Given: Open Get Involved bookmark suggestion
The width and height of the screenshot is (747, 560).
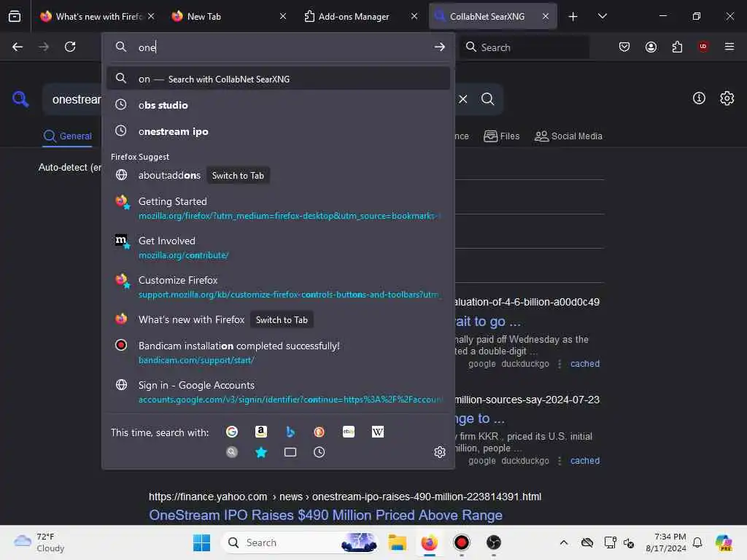Looking at the screenshot, I should pyautogui.click(x=278, y=248).
